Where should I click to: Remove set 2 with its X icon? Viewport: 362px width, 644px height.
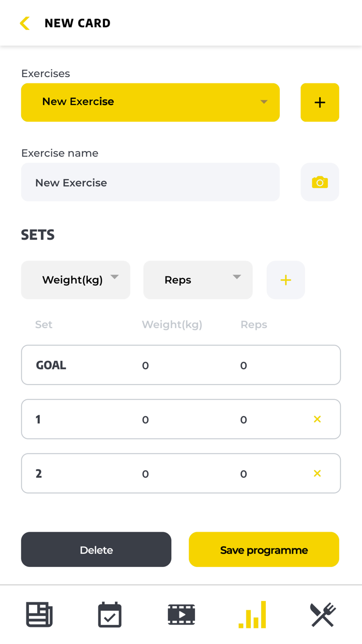click(x=317, y=473)
